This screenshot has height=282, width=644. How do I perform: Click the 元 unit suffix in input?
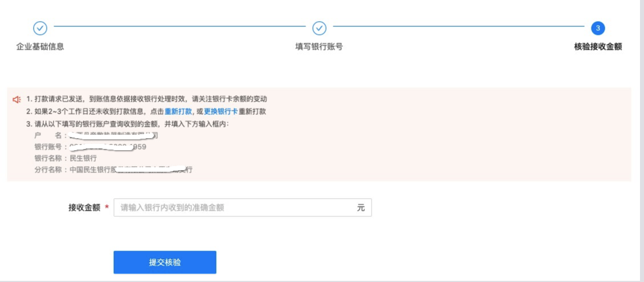[x=360, y=208]
